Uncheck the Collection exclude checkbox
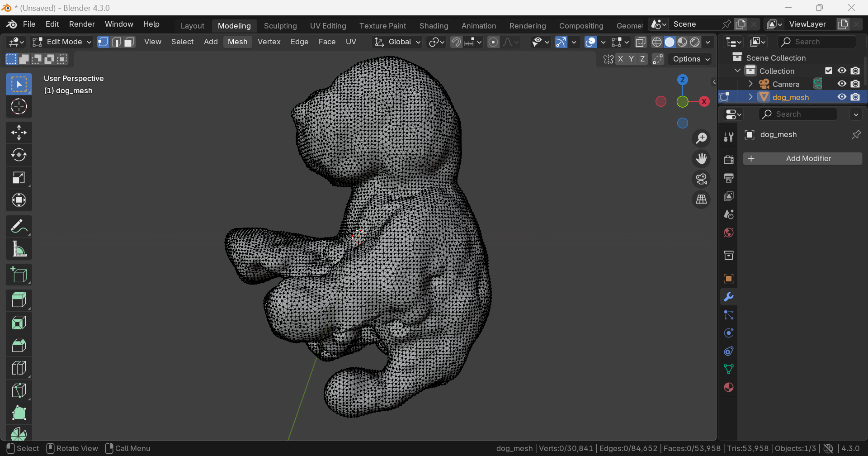This screenshot has height=456, width=868. click(x=829, y=71)
